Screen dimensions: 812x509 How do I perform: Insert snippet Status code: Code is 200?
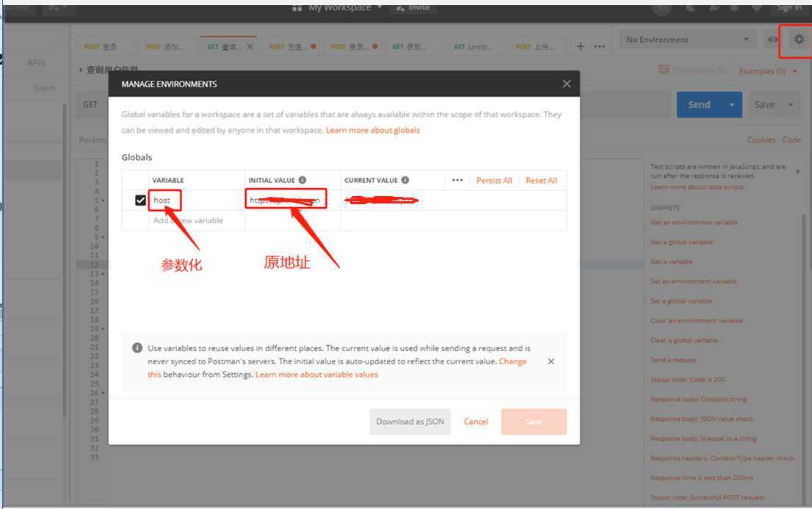(x=688, y=380)
